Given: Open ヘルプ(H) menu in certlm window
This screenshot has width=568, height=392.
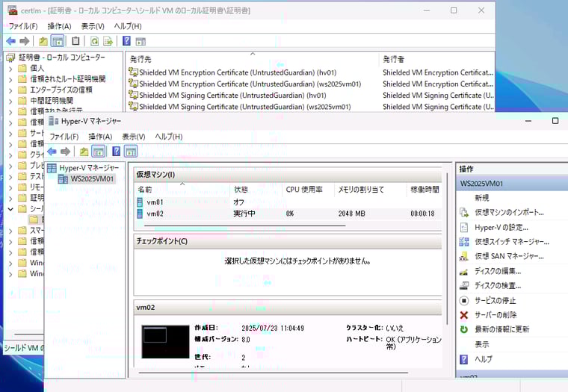Looking at the screenshot, I should (x=128, y=26).
